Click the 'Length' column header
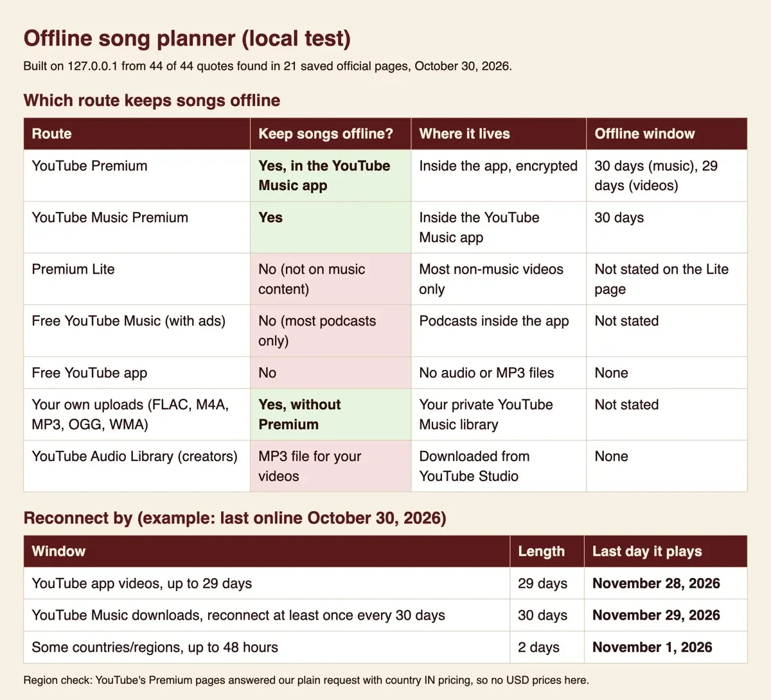This screenshot has height=700, width=771. pyautogui.click(x=547, y=551)
